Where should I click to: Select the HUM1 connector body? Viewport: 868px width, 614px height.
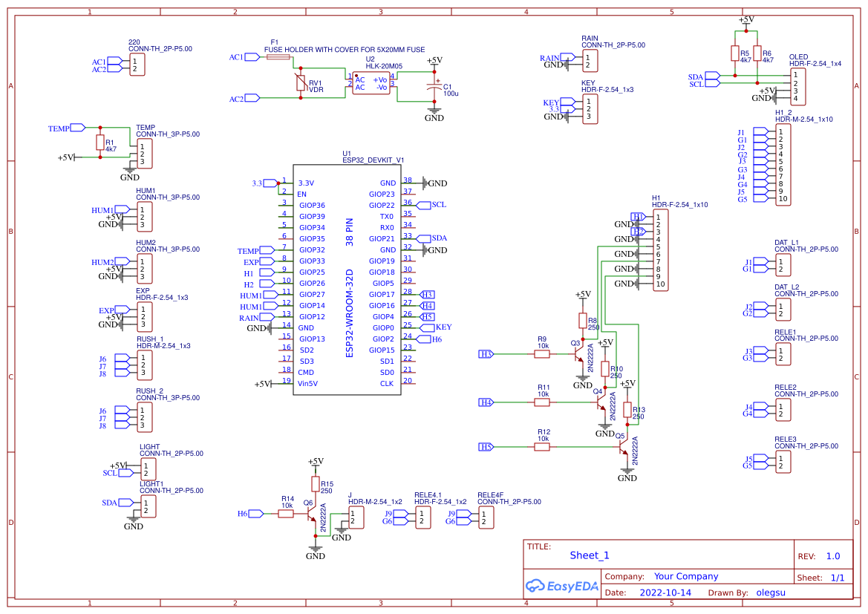pyautogui.click(x=145, y=217)
